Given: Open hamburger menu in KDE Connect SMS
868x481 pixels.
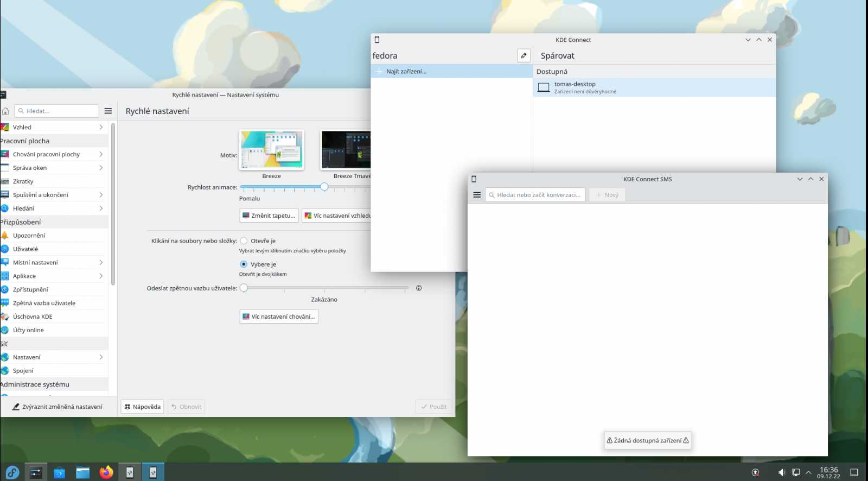Looking at the screenshot, I should (x=477, y=195).
